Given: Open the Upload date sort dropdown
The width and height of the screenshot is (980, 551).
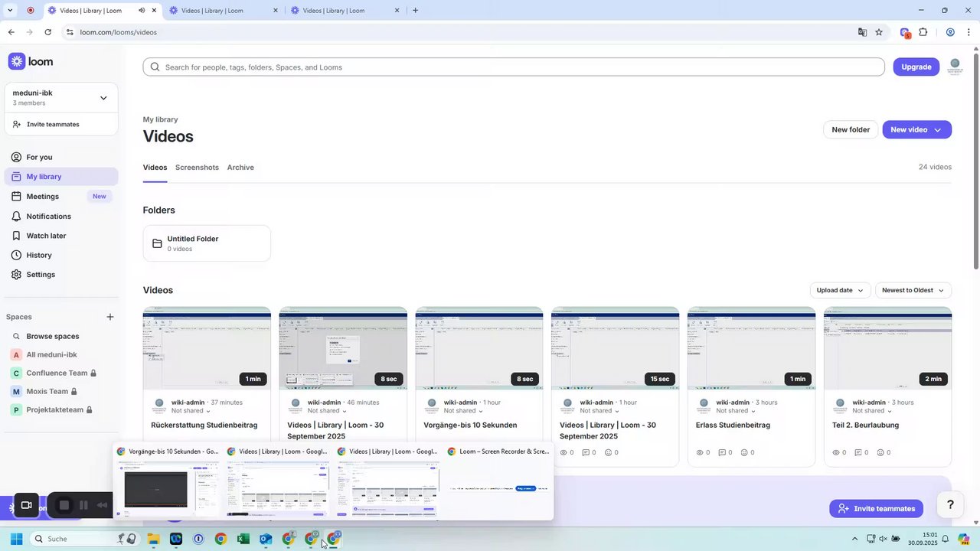Looking at the screenshot, I should [x=840, y=290].
